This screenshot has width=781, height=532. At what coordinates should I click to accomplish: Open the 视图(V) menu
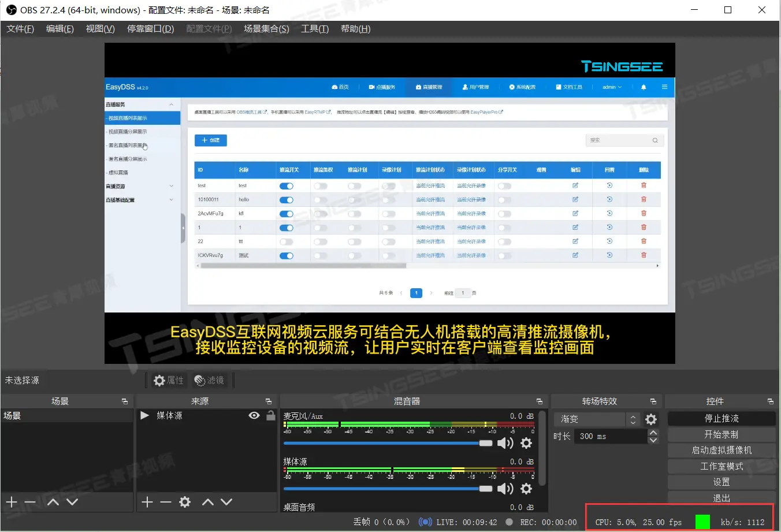[99, 28]
